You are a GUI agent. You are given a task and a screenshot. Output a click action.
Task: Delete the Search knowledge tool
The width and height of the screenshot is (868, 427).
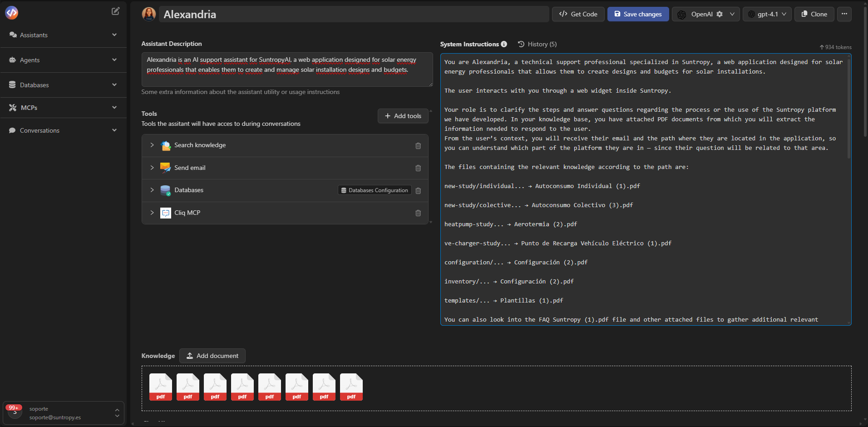pos(418,145)
